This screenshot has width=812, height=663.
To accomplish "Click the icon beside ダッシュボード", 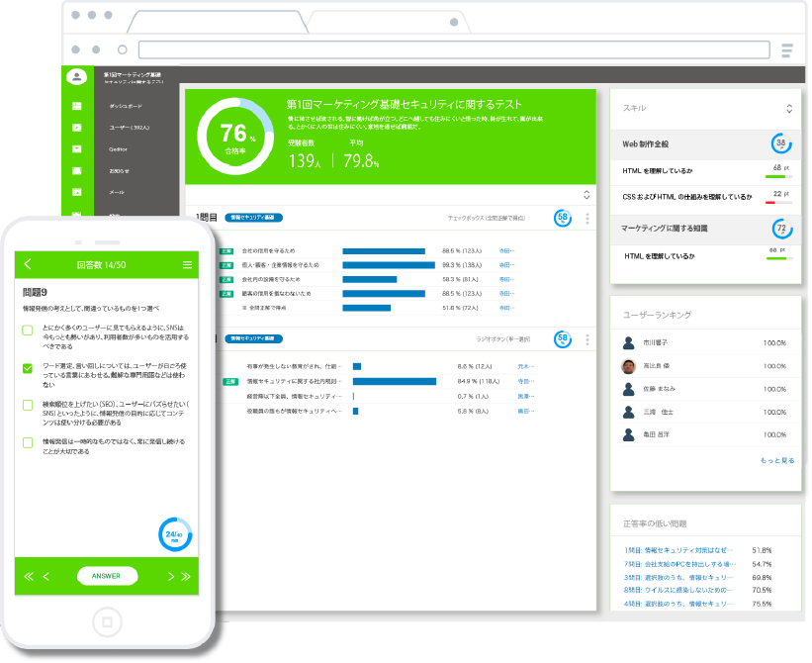I will (76, 106).
